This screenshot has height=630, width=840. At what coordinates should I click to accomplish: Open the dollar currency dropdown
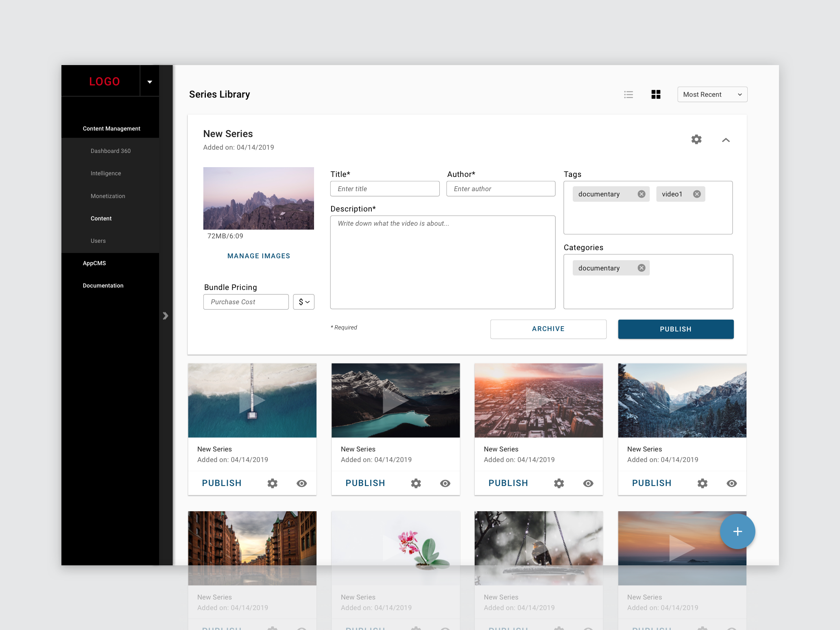pyautogui.click(x=303, y=302)
